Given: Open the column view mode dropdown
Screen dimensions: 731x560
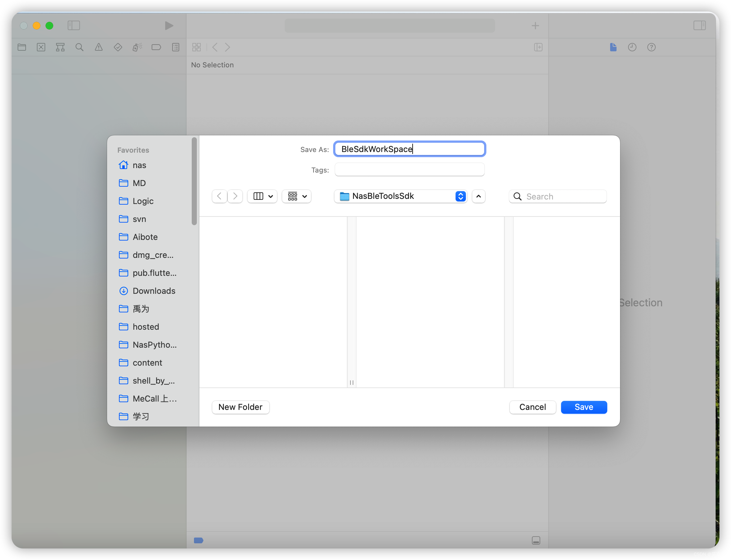Looking at the screenshot, I should pyautogui.click(x=263, y=196).
